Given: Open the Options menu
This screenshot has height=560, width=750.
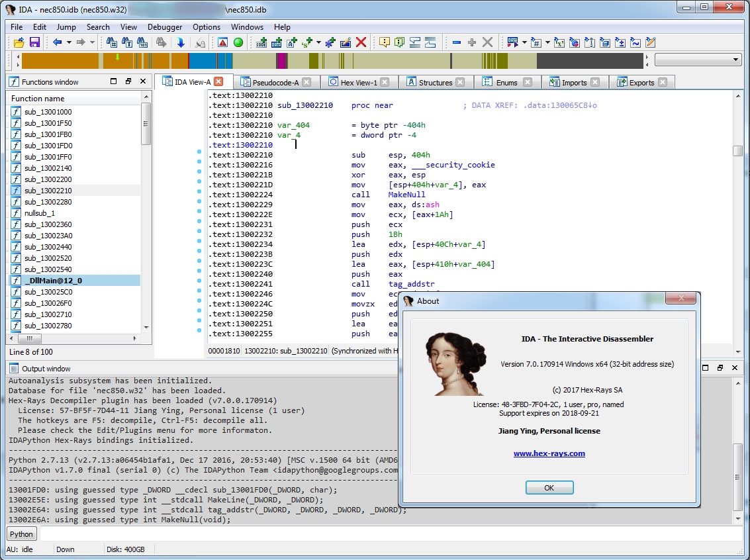Looking at the screenshot, I should pyautogui.click(x=206, y=26).
